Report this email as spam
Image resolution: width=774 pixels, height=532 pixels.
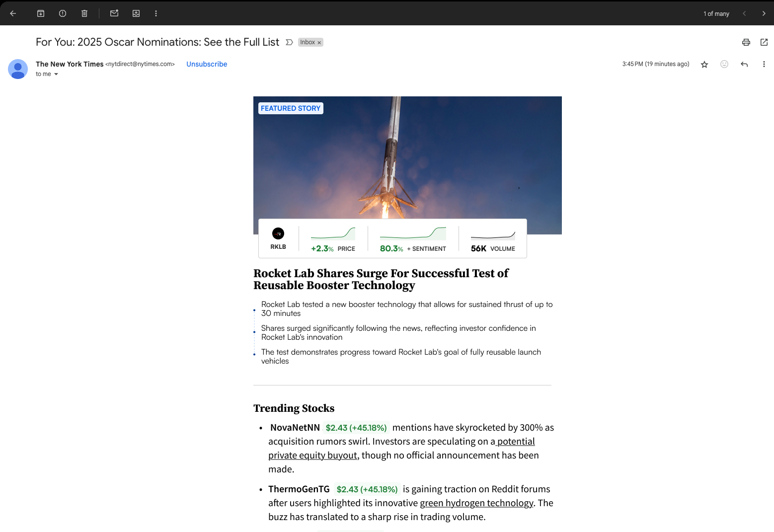coord(63,13)
